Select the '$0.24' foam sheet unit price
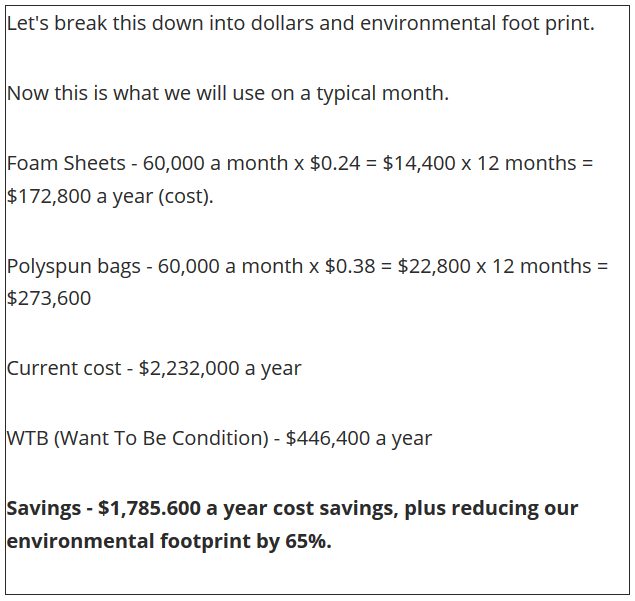Screen dimensions: 635x601 coord(335,163)
